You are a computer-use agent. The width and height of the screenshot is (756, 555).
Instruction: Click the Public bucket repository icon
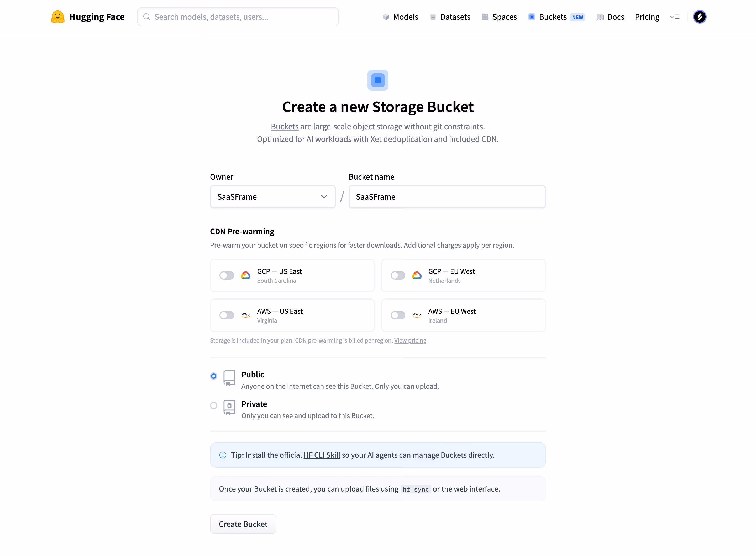[x=229, y=378]
